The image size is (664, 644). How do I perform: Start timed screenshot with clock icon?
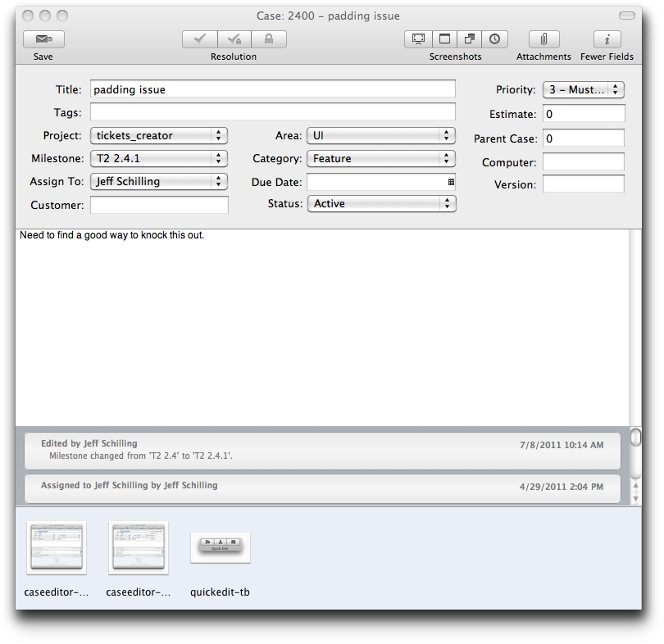(x=494, y=39)
